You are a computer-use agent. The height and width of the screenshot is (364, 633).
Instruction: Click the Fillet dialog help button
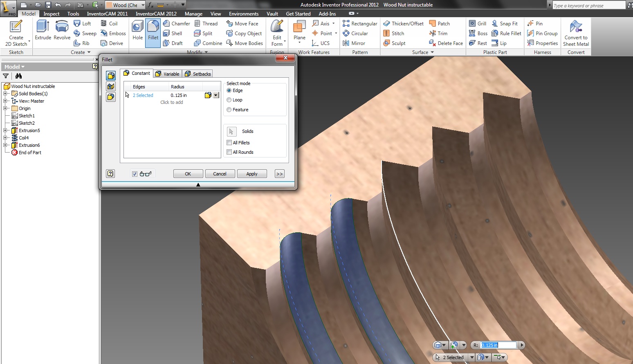coord(110,173)
